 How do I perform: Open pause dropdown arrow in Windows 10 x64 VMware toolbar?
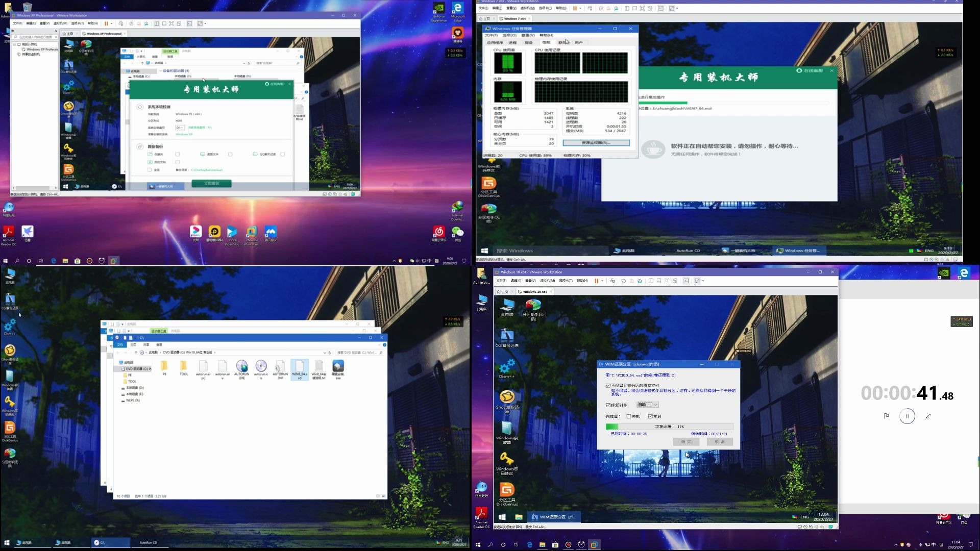click(602, 281)
